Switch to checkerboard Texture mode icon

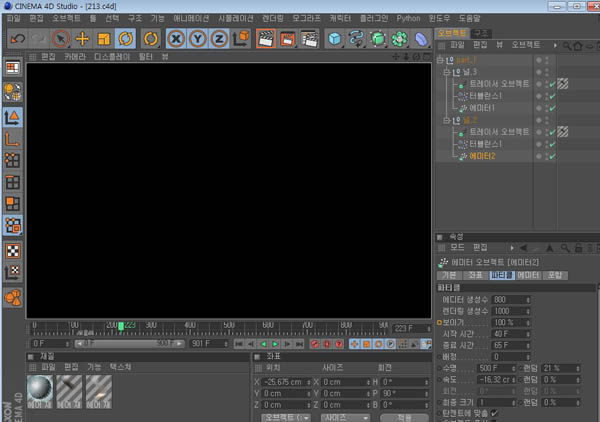[13, 251]
